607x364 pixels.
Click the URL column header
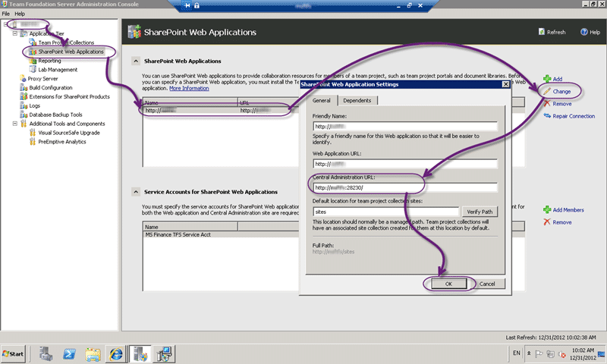coord(269,102)
